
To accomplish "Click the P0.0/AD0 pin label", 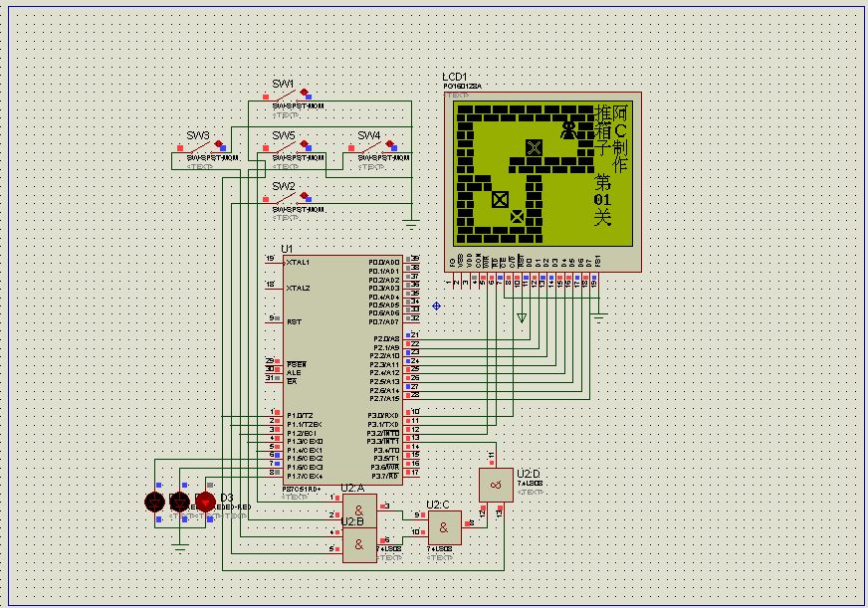I will (x=384, y=263).
